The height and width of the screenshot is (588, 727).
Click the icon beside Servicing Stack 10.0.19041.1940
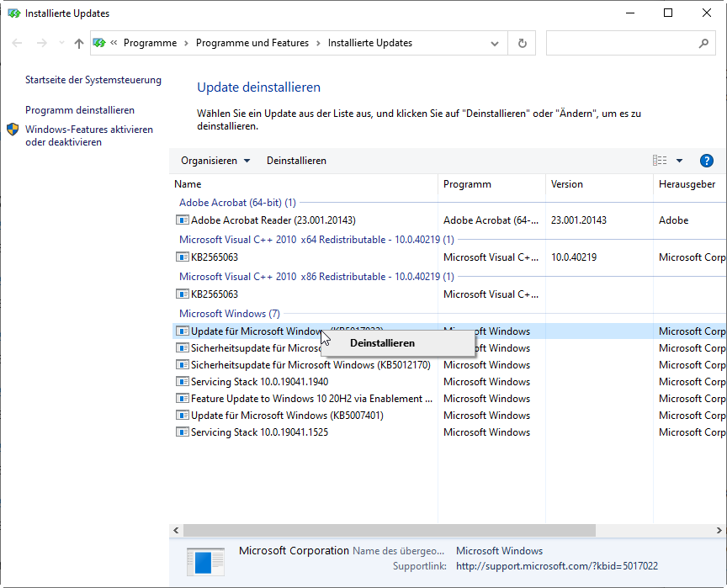182,382
